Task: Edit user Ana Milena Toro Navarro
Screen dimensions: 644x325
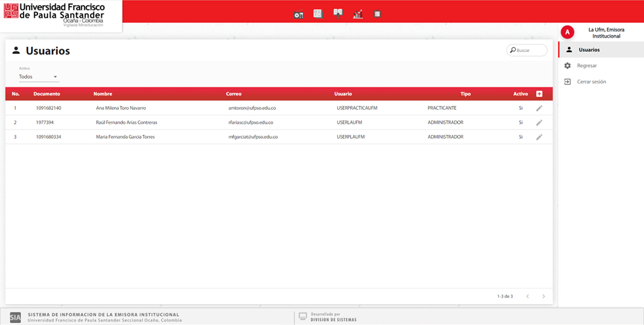Action: pos(540,108)
